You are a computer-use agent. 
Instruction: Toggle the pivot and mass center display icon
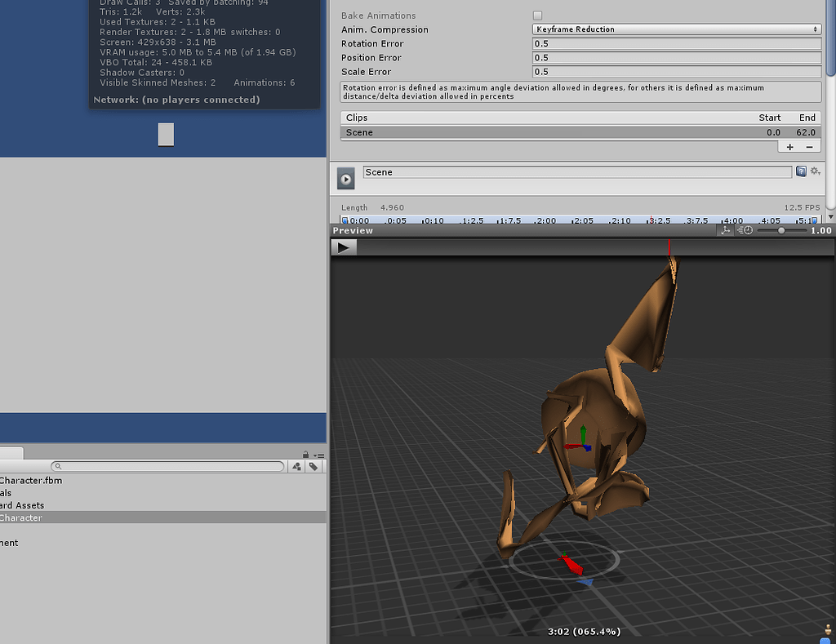725,231
